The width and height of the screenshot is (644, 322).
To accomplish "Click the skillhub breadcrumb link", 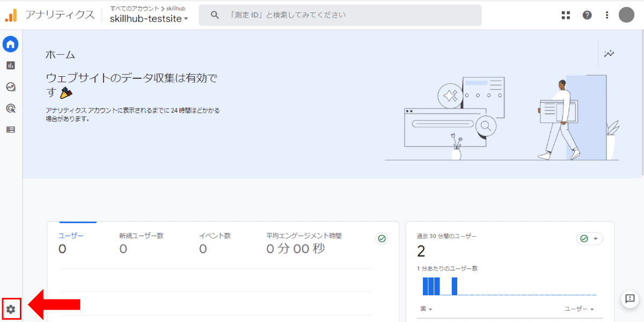I will [176, 9].
